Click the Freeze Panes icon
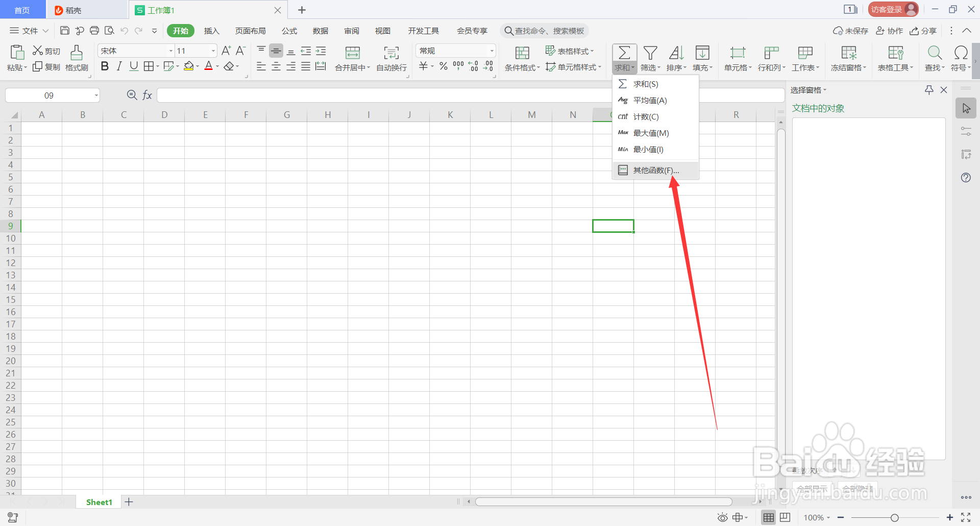 (x=847, y=58)
